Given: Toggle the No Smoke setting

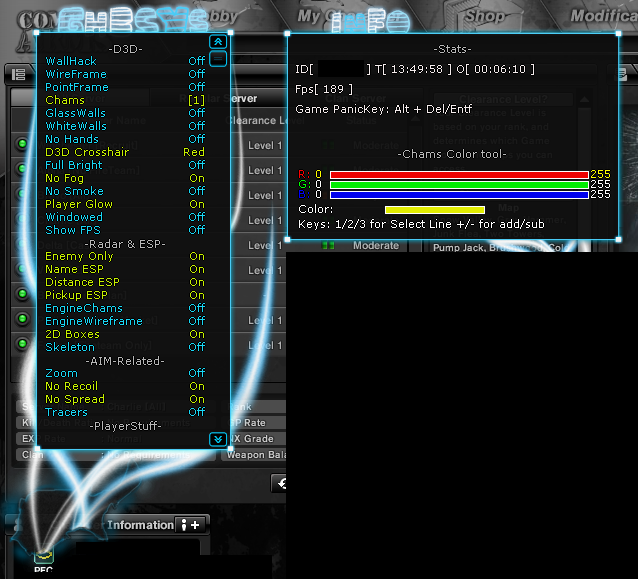Looking at the screenshot, I should [125, 191].
